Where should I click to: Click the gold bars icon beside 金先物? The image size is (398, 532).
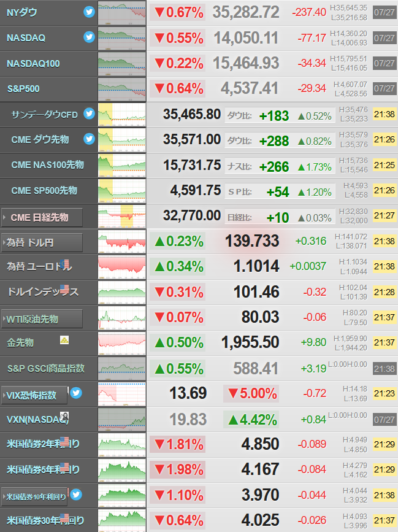(64, 339)
